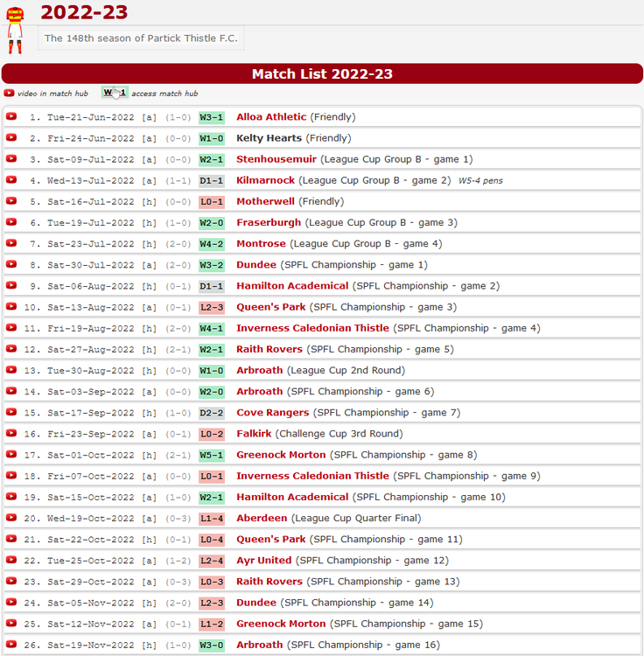Viewport: 644px width, 656px height.
Task: Open Motherwell club link
Action: (x=265, y=201)
